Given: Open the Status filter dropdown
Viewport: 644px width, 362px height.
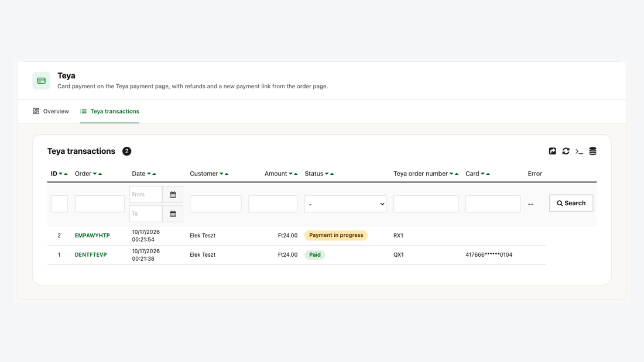Looking at the screenshot, I should pos(345,204).
